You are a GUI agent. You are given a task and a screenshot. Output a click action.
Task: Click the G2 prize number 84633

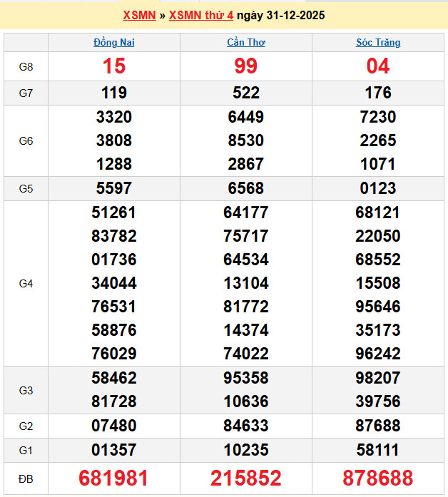[x=246, y=426]
